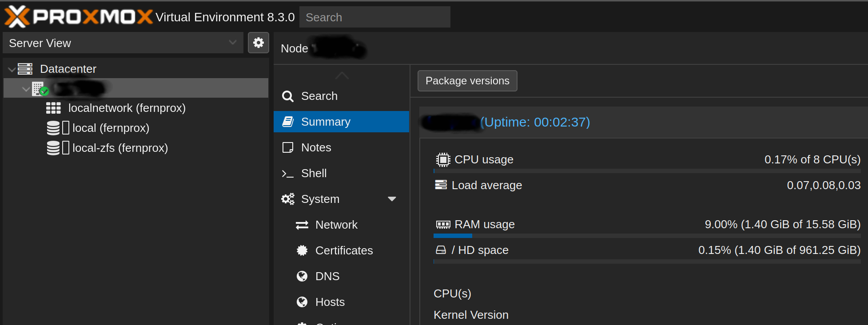This screenshot has width=868, height=325.
Task: Select local (fernprox) storage
Action: (111, 128)
